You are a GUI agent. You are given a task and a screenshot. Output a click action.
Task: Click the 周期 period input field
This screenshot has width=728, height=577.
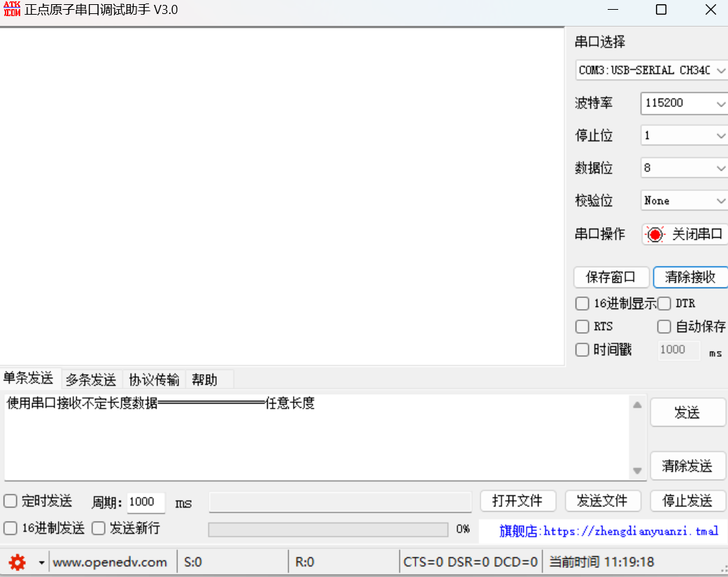coord(145,502)
